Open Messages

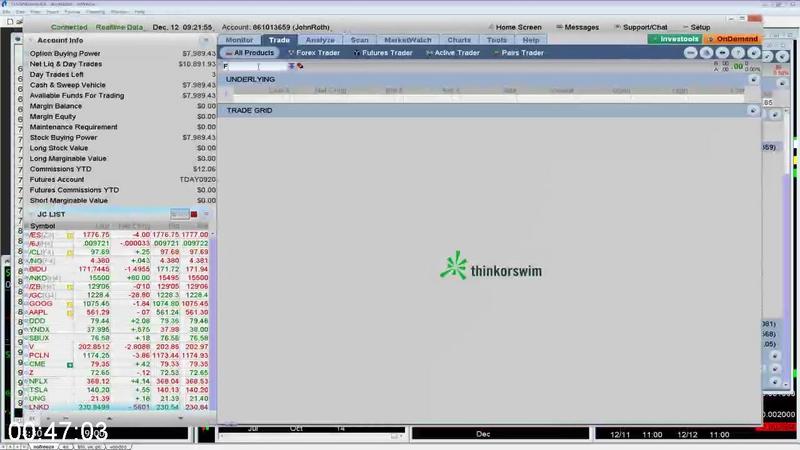tap(578, 27)
